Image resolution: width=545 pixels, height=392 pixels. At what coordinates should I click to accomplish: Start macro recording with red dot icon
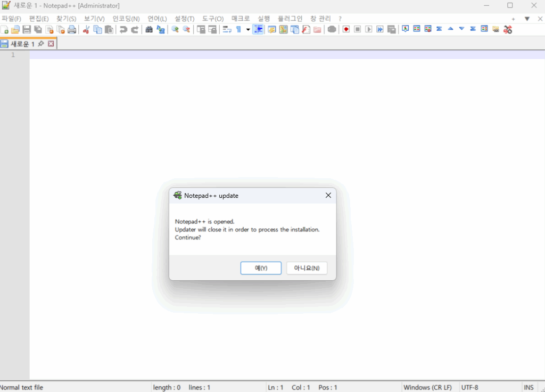pyautogui.click(x=346, y=29)
